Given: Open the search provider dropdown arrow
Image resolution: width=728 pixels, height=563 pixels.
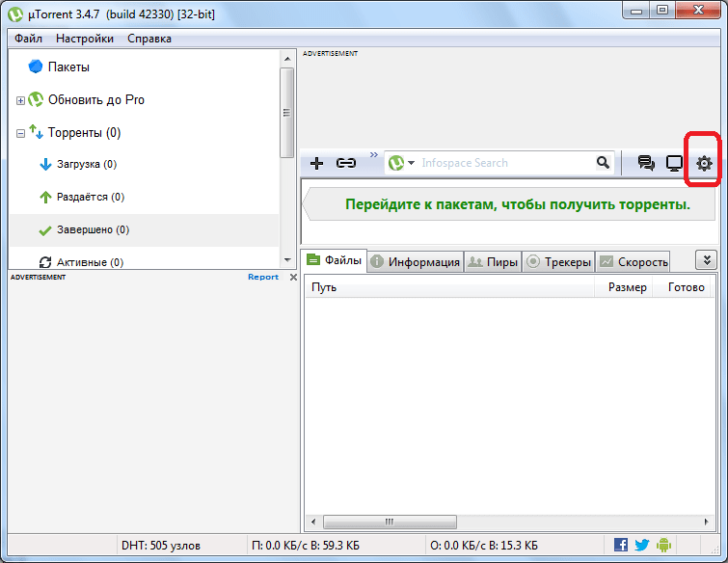Looking at the screenshot, I should [x=411, y=163].
